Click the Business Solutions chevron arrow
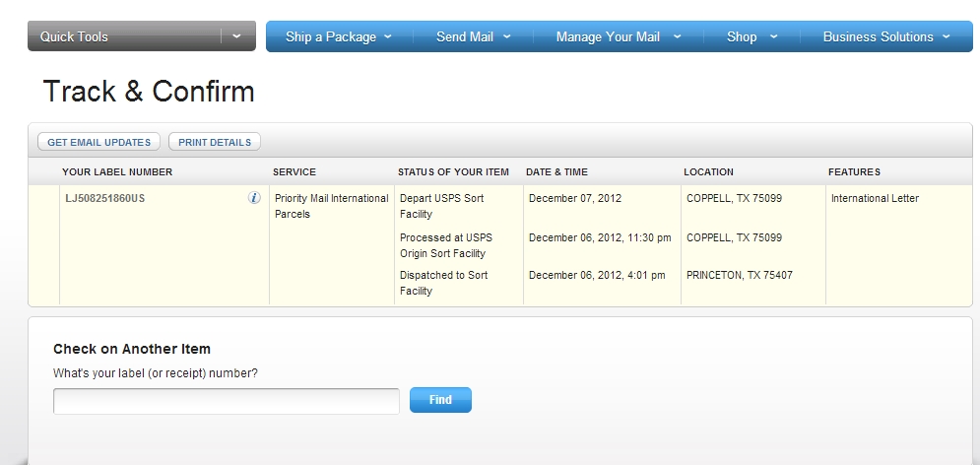980x465 pixels. point(946,36)
